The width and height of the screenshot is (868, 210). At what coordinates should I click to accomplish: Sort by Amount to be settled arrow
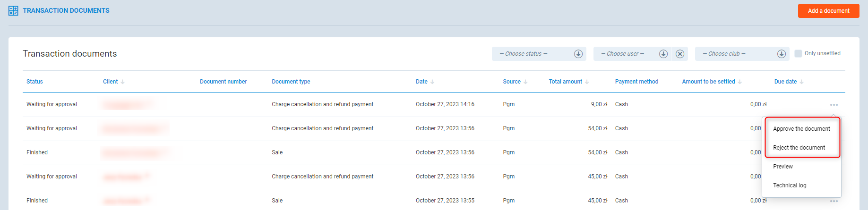point(740,82)
